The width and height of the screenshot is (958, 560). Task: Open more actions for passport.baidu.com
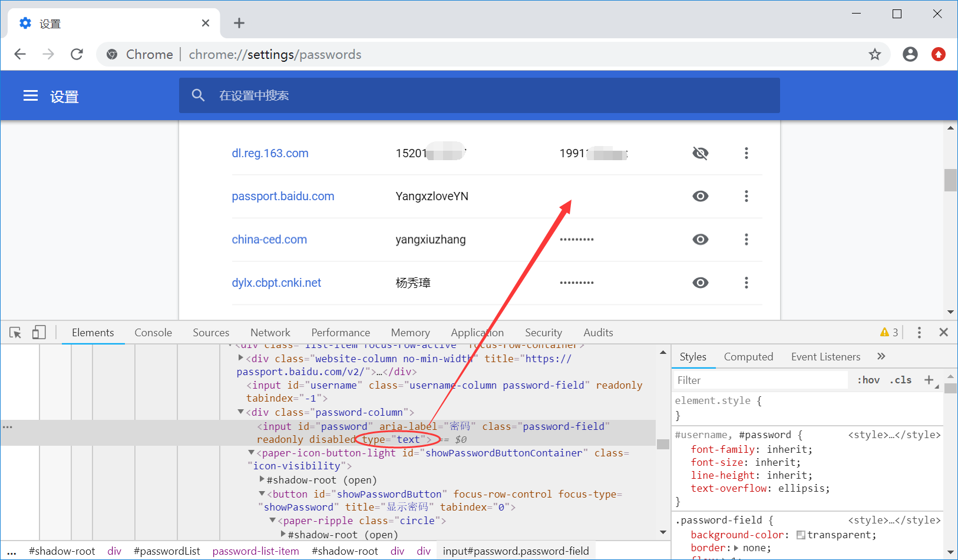click(746, 196)
